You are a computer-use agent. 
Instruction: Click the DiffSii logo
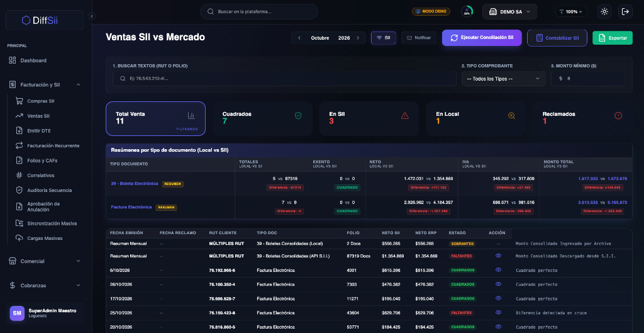tap(40, 21)
